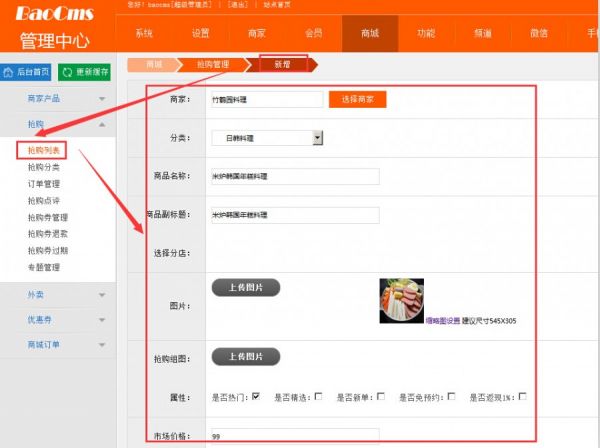Tick the 是否免预约 checkbox

pyautogui.click(x=451, y=397)
